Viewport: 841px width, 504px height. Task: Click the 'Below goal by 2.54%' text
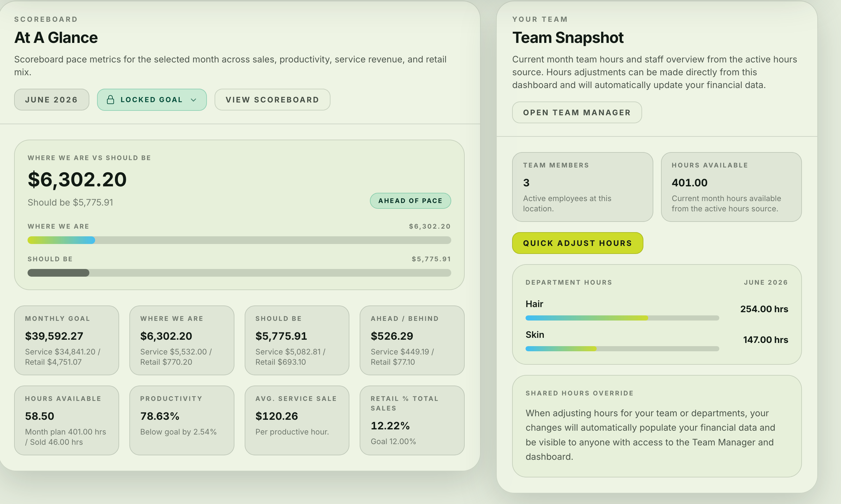pyautogui.click(x=178, y=432)
